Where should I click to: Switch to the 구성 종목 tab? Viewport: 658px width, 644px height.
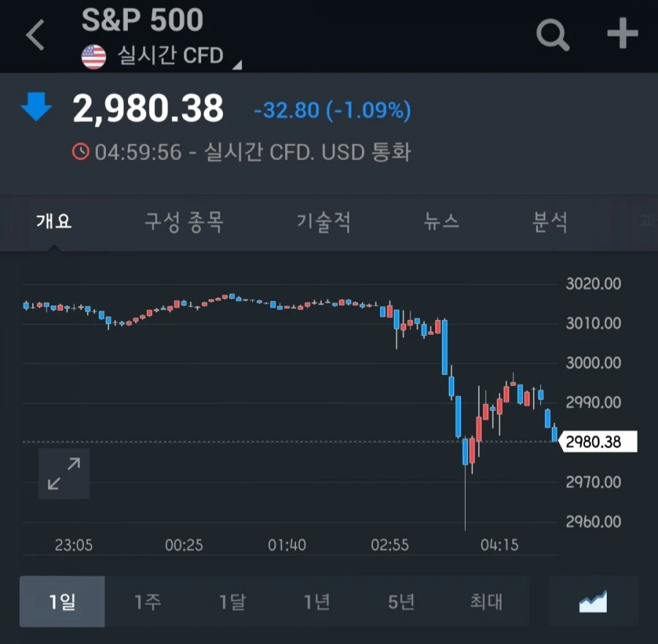[184, 222]
